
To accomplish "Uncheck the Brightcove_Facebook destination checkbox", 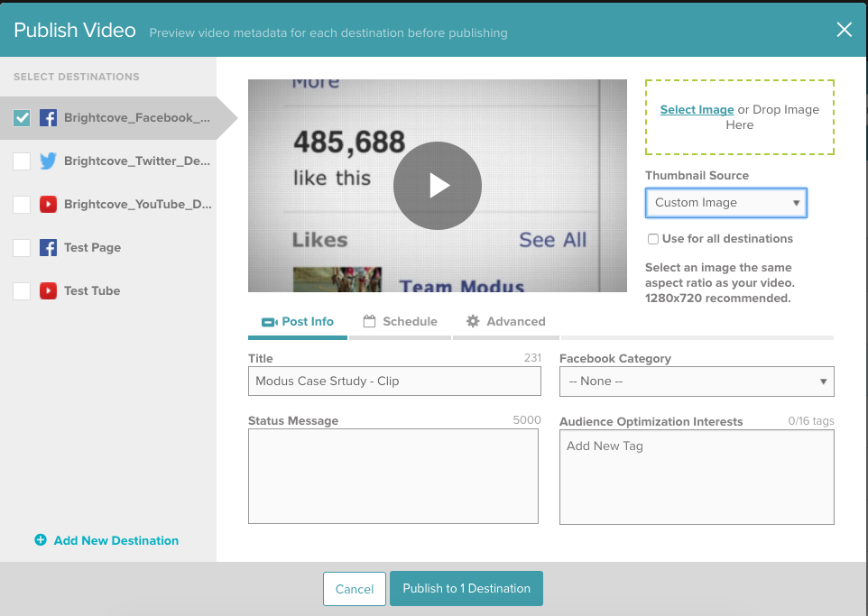I will coord(21,118).
